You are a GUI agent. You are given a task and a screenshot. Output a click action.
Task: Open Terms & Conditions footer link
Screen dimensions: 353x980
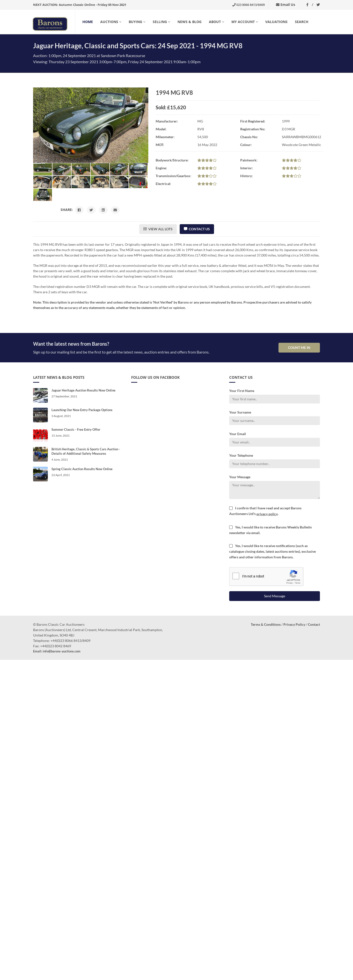(265, 625)
